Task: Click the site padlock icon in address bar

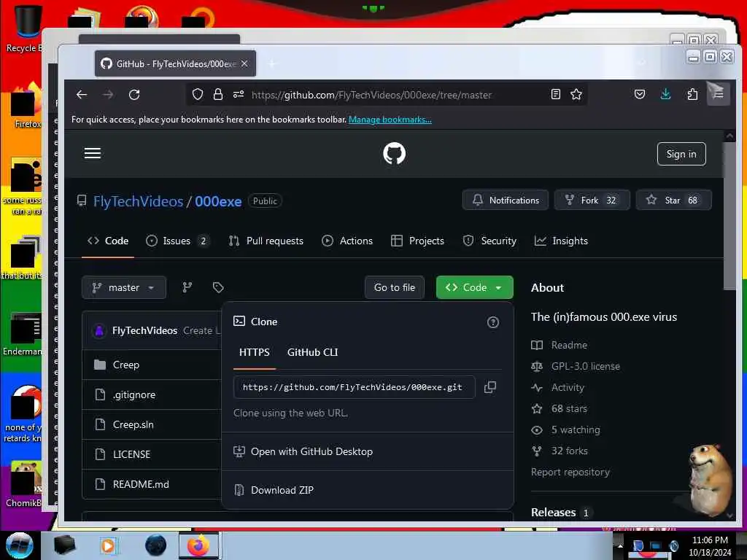Action: (x=217, y=94)
